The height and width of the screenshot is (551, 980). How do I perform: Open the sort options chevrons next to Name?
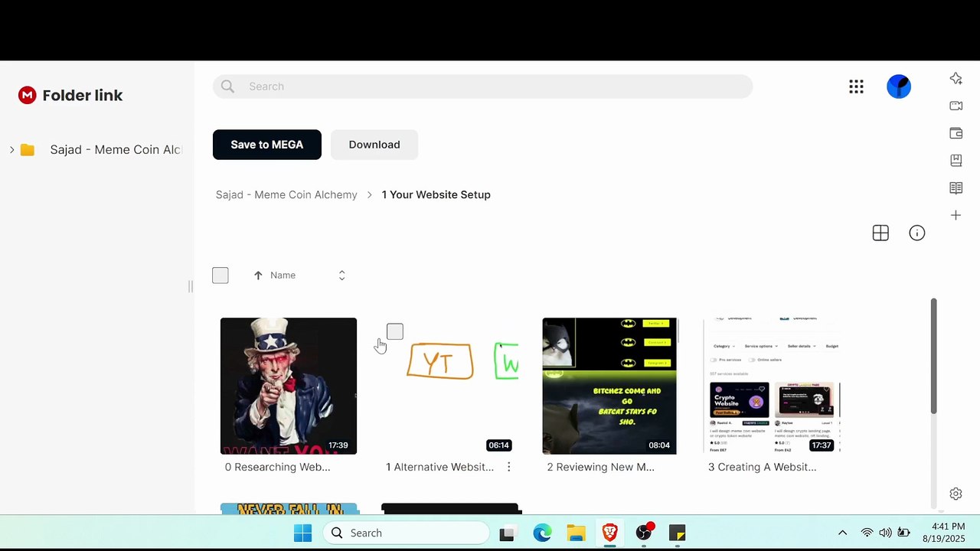(342, 275)
